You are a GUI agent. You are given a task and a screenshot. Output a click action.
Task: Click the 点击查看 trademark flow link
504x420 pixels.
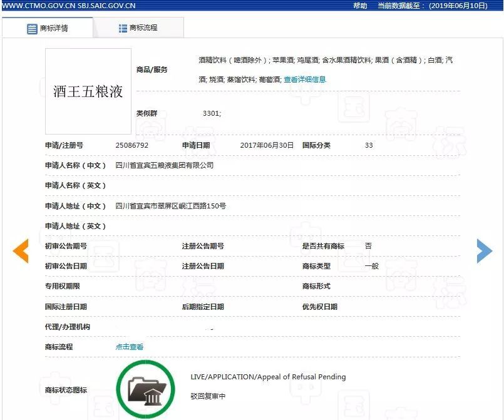pyautogui.click(x=130, y=347)
